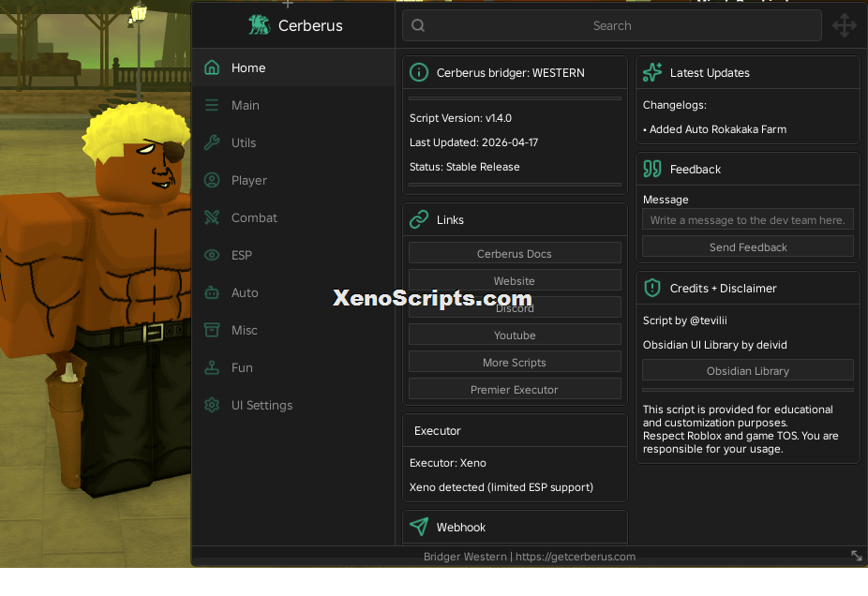Click the 'Cerberus bridger: WESTERN' heading

click(510, 72)
